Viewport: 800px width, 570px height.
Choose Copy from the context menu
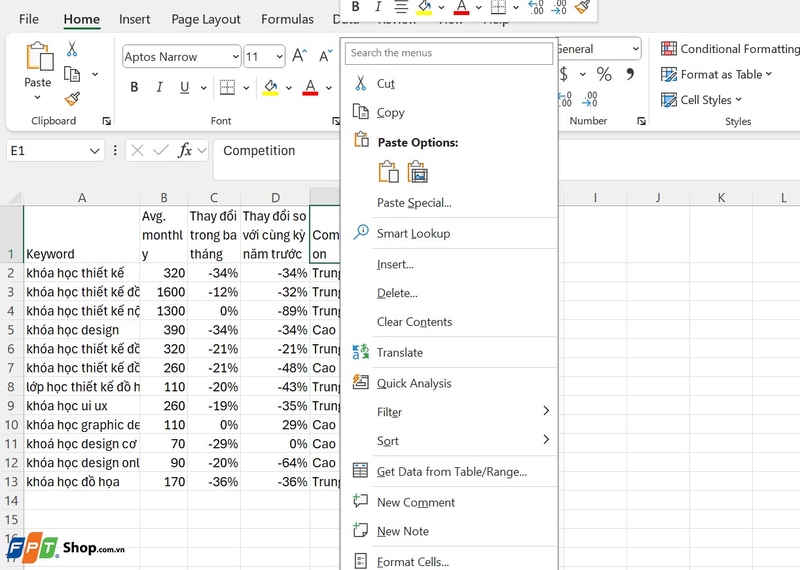[449, 112]
